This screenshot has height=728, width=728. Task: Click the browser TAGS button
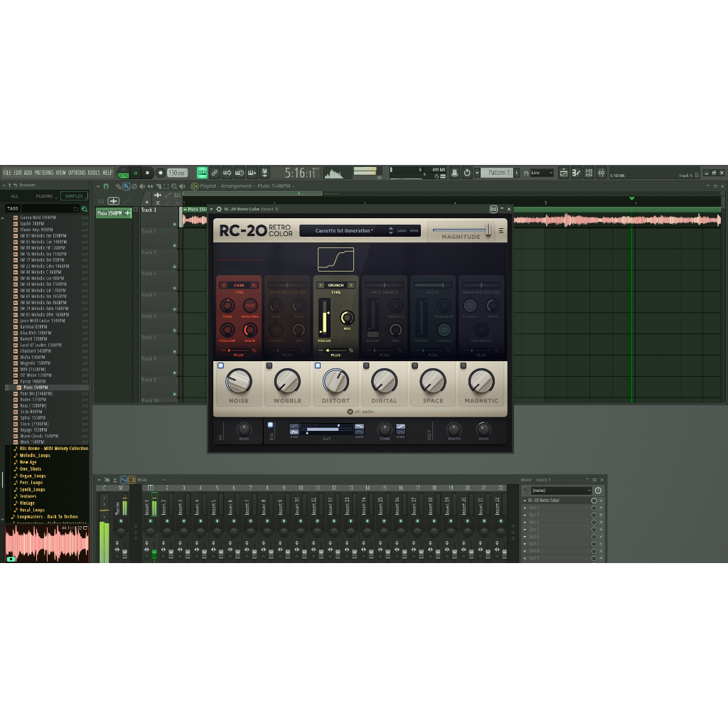click(13, 209)
